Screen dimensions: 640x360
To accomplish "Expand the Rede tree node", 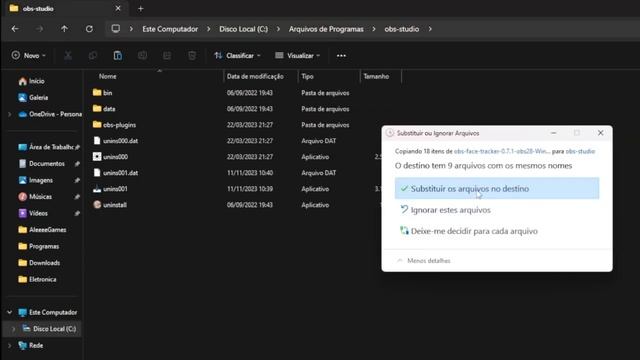I will [9, 345].
